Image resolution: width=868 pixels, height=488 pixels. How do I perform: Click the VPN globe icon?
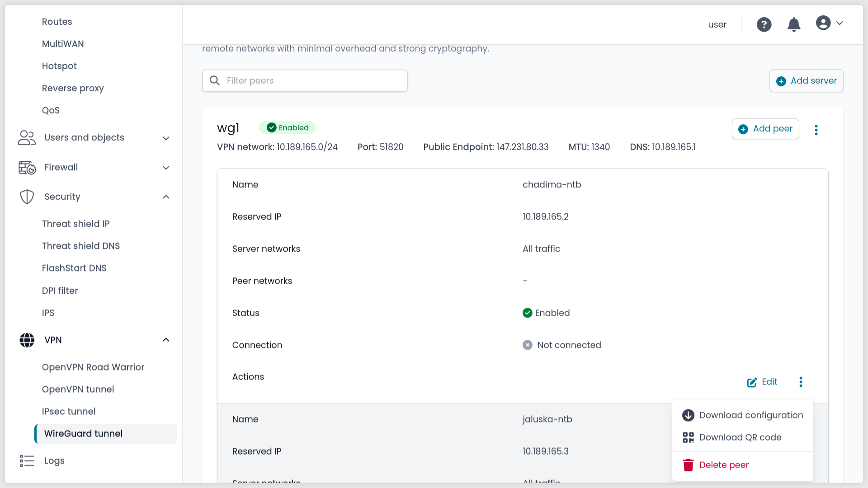tap(27, 340)
